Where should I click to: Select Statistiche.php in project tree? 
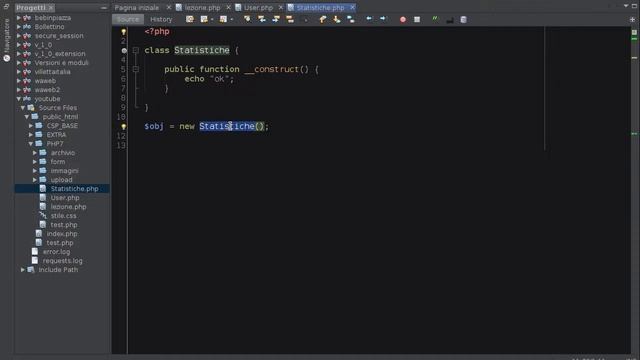pyautogui.click(x=74, y=189)
